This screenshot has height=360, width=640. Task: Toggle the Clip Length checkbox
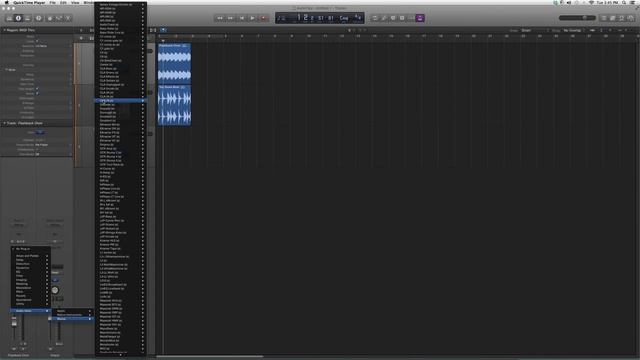click(37, 89)
